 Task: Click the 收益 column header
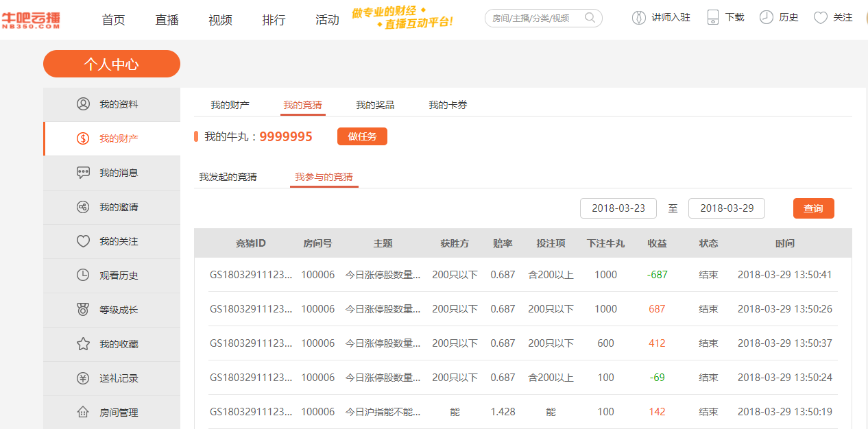(x=657, y=243)
